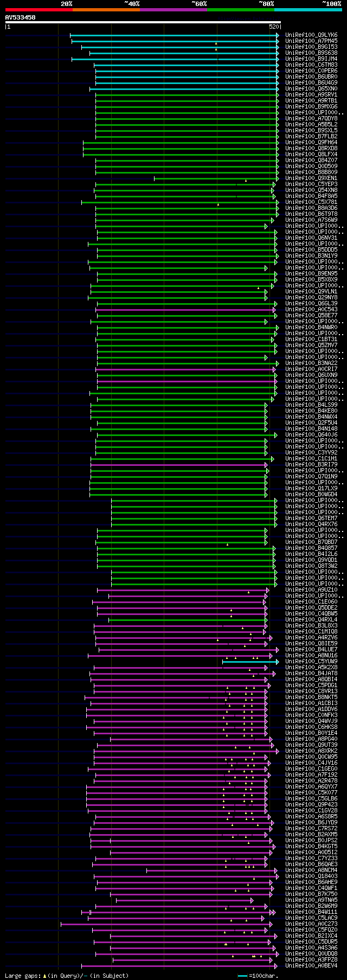The width and height of the screenshot is (347, 980).
Task: Open hit UniRef100_C3YV92
Action: (x=311, y=453)
